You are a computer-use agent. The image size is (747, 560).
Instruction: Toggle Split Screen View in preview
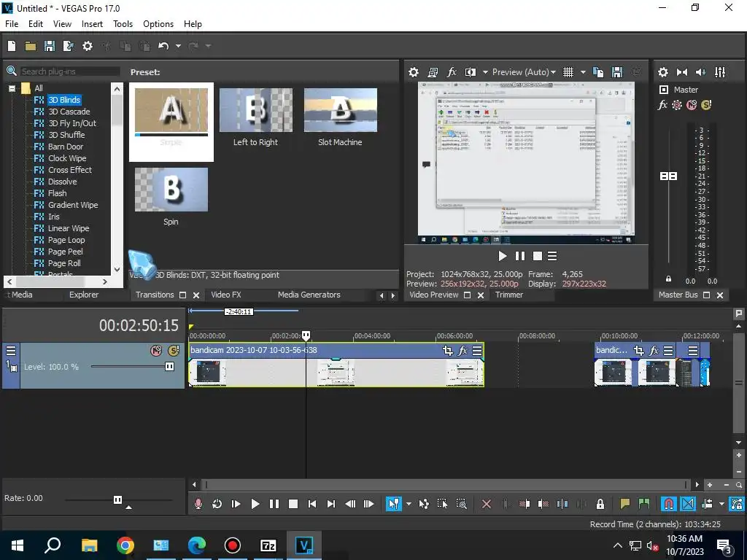tap(471, 72)
